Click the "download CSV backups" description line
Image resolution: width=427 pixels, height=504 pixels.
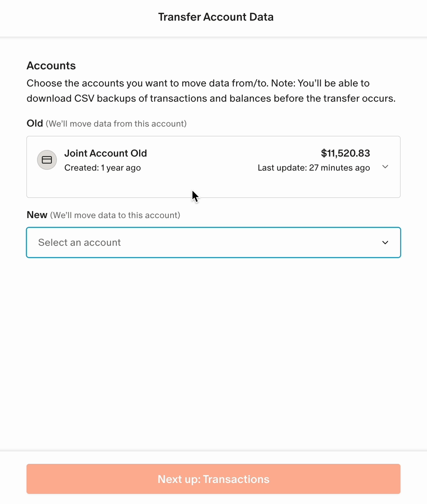pyautogui.click(x=211, y=99)
